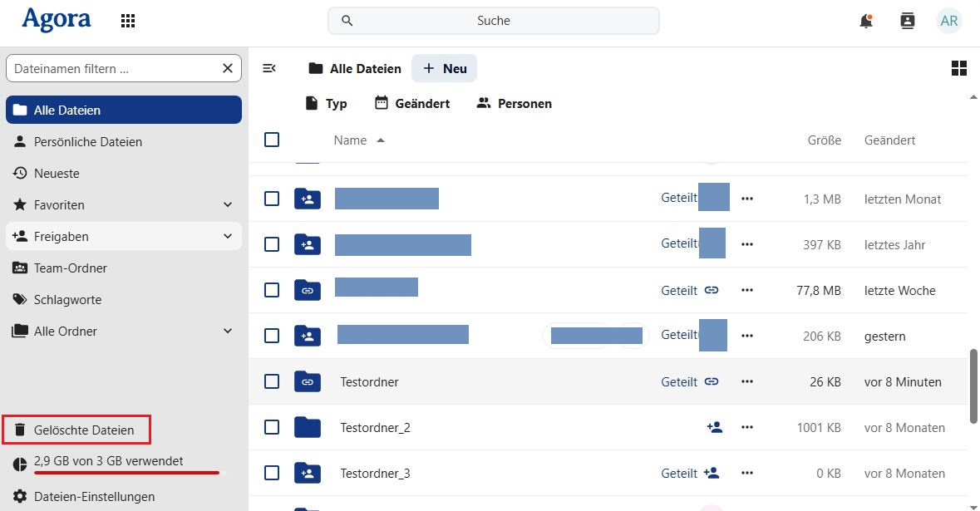Screen dimensions: 980x511
Task: Go to Team-Ordner in sidebar
Action: click(x=70, y=268)
